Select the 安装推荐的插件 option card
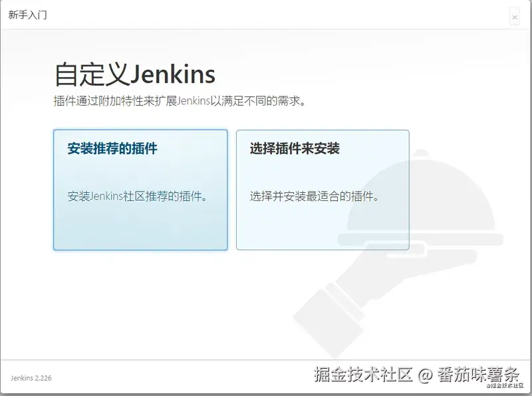 tap(140, 189)
